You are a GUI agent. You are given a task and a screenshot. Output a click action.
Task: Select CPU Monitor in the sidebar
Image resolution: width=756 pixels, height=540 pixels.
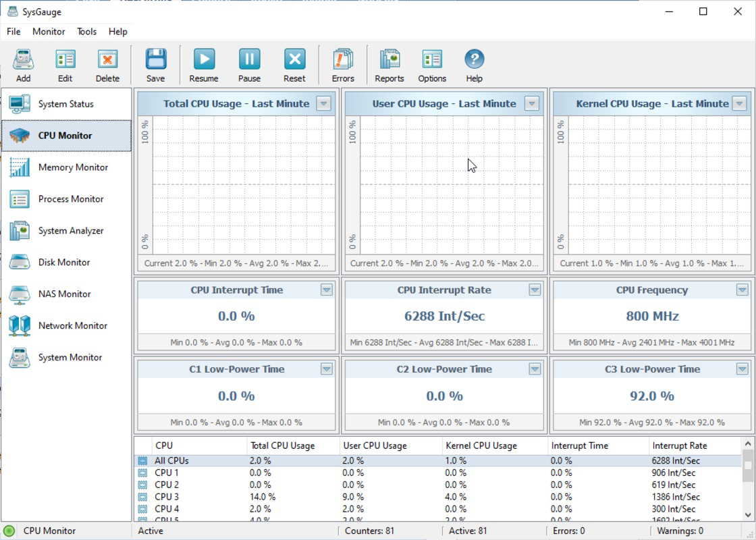click(x=66, y=136)
